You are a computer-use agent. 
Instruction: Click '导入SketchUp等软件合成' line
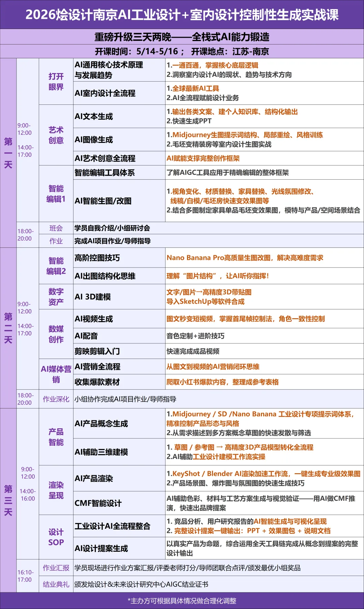(206, 302)
